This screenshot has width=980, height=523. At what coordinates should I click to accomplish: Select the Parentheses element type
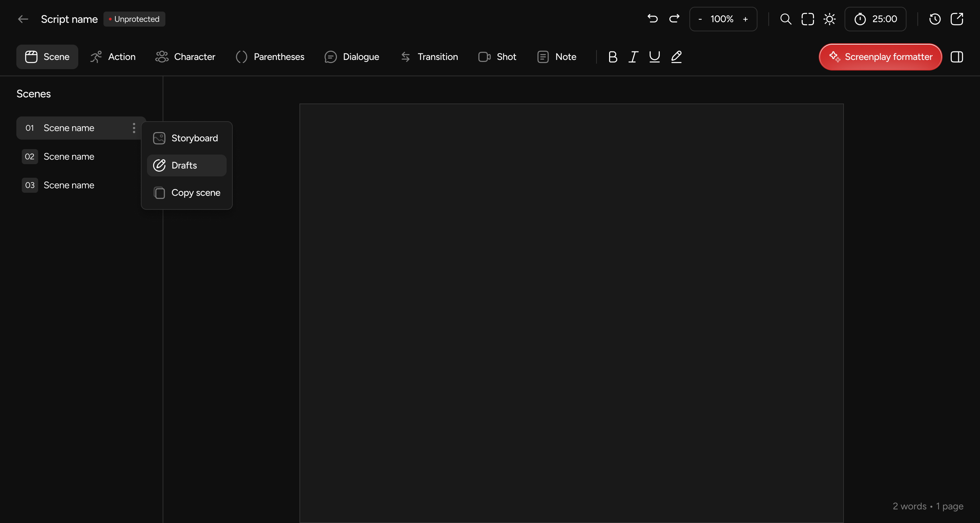pyautogui.click(x=270, y=57)
